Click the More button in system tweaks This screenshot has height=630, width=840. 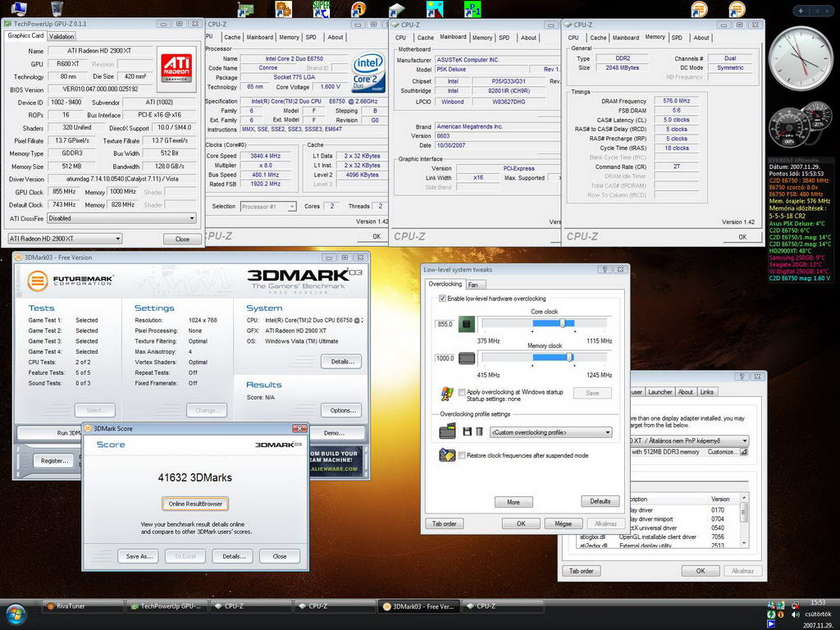tap(514, 502)
